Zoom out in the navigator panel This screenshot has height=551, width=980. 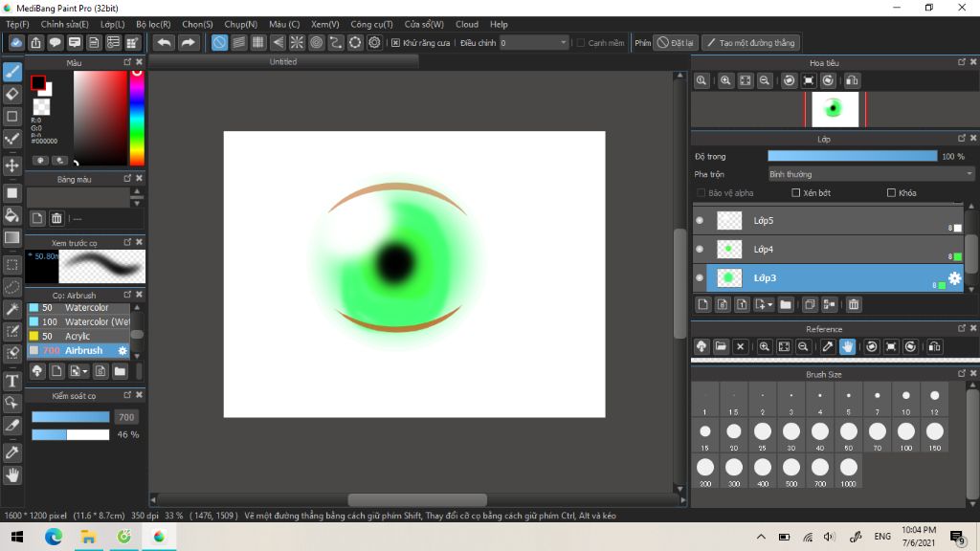765,80
